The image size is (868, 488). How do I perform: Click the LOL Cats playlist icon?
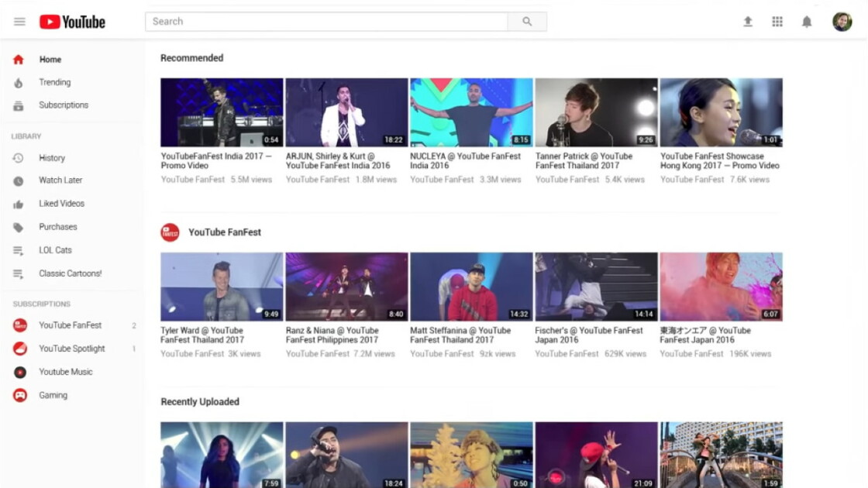point(19,251)
